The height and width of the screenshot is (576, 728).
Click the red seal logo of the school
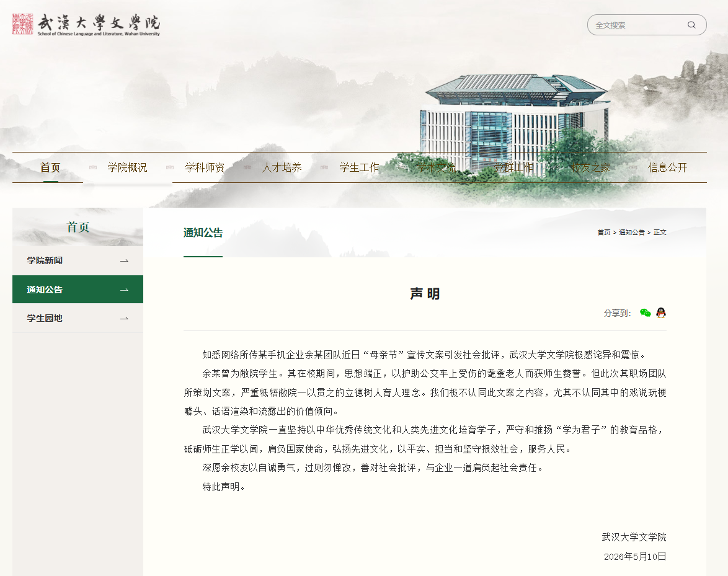(23, 24)
